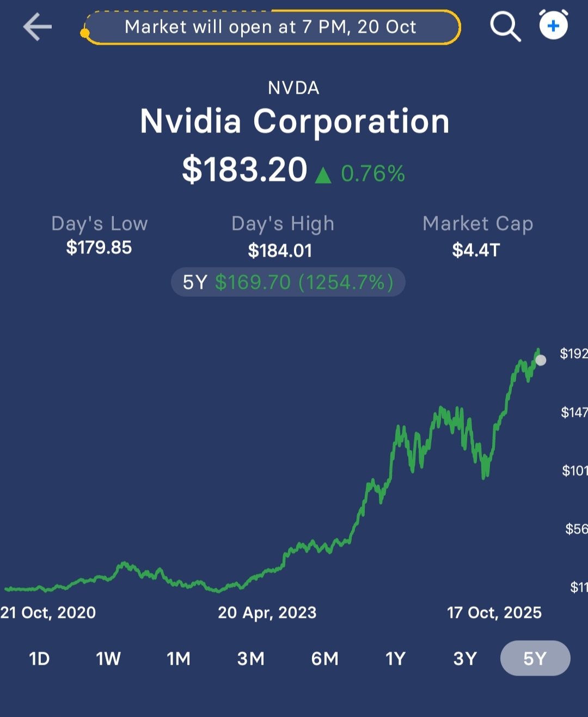Screen dimensions: 588x717
Task: Select the 1Y time range
Action: tap(395, 659)
